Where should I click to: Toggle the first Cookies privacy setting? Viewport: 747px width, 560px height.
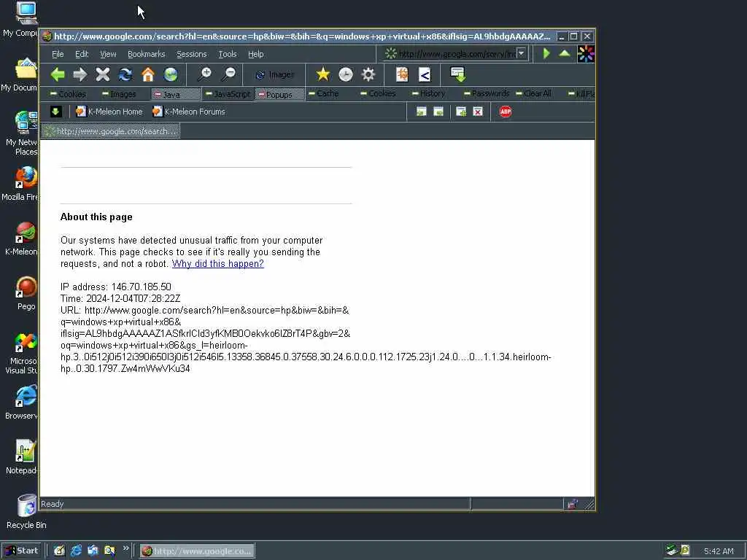pos(68,94)
